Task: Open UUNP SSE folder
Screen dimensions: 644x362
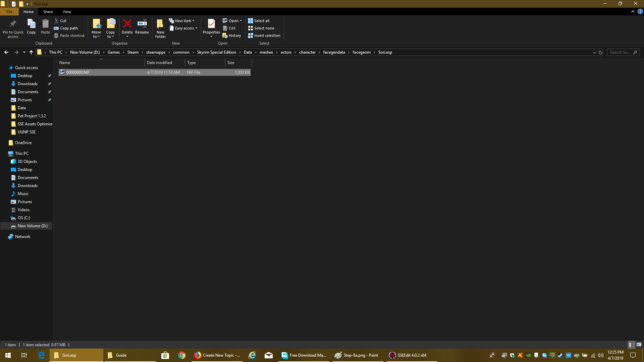Action: [26, 132]
